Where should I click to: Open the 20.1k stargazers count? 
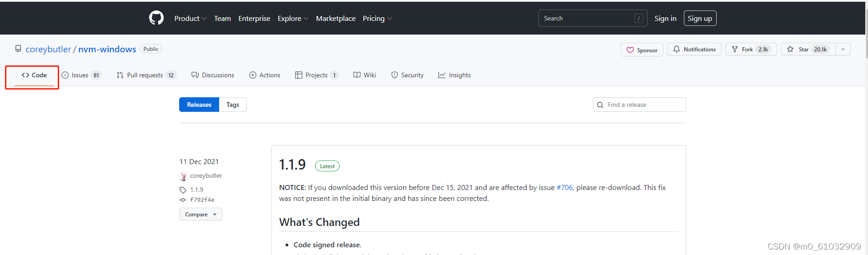click(820, 49)
